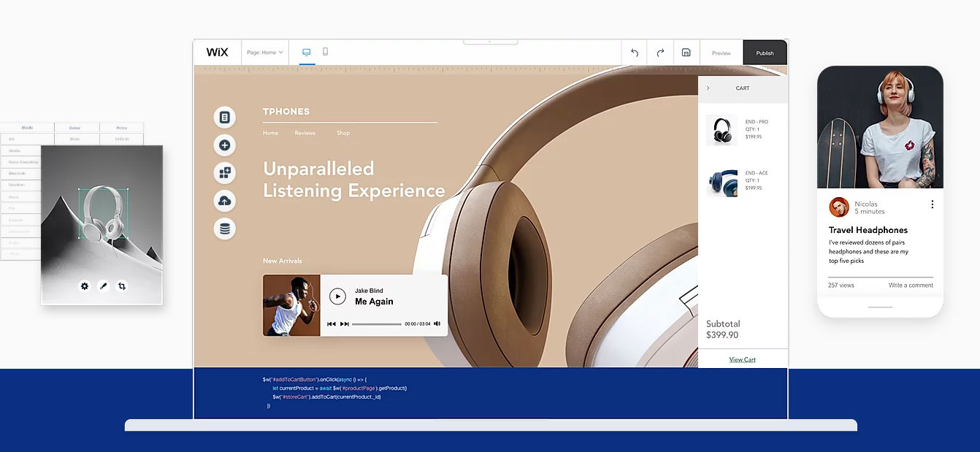This screenshot has width=980, height=452.
Task: Open the add apps icon in sidebar
Action: [224, 173]
